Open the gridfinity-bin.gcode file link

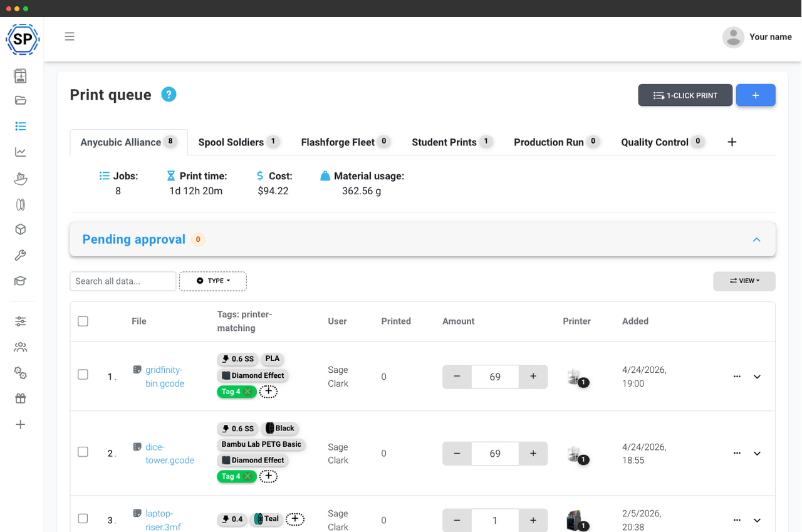point(165,377)
